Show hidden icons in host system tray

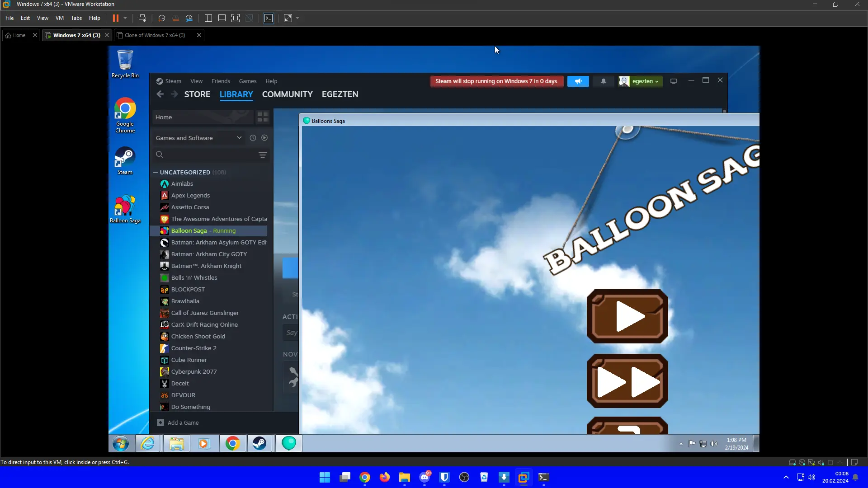[x=786, y=478]
